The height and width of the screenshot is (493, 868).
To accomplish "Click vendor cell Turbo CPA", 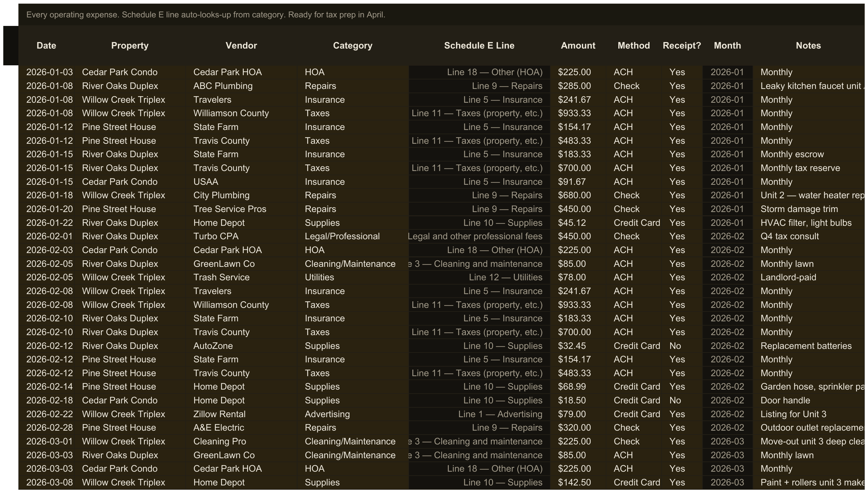I will point(241,236).
